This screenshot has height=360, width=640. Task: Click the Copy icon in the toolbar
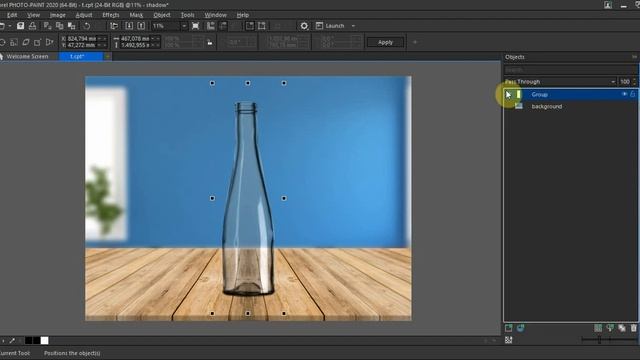[x=59, y=26]
